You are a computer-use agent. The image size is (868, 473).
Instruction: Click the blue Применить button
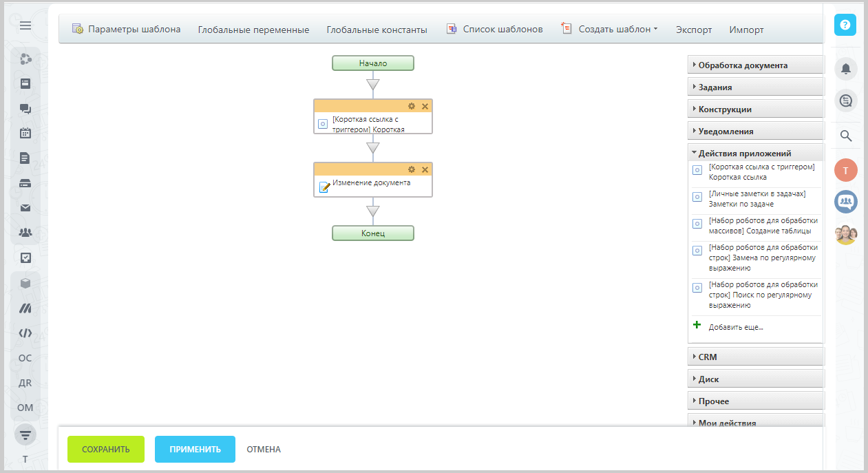click(195, 450)
